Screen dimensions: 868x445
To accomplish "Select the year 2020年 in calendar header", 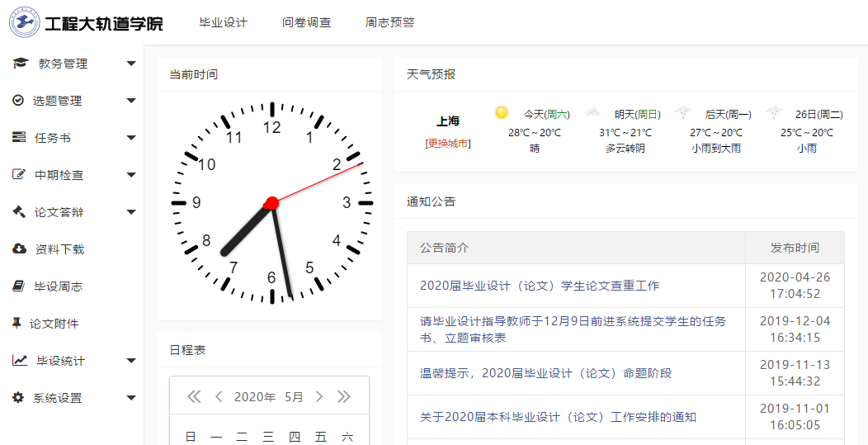I will (255, 397).
